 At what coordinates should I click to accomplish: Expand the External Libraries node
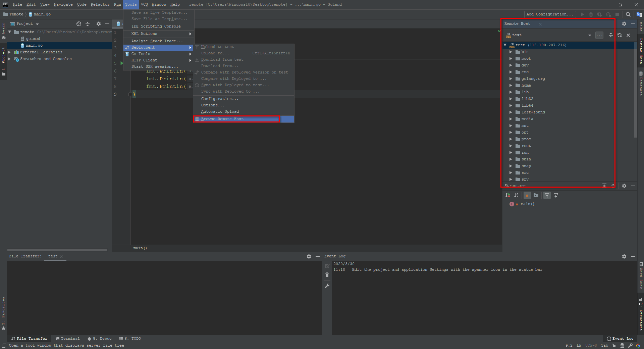9,52
